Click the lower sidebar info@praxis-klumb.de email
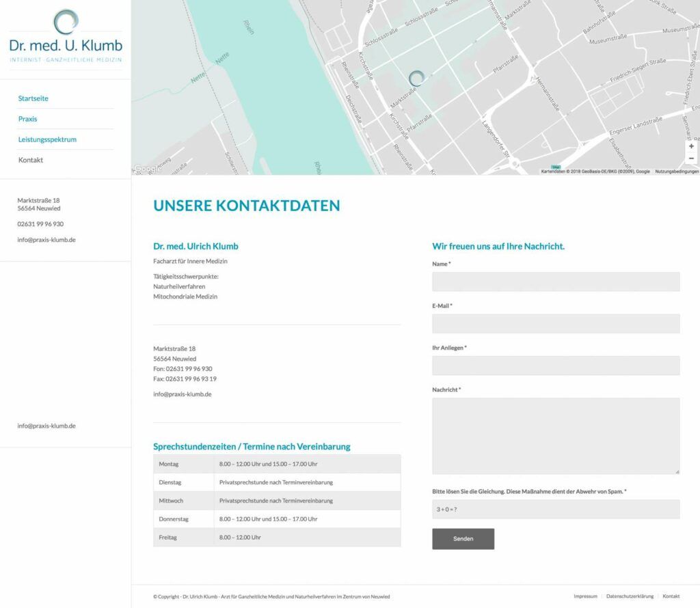 coord(46,426)
